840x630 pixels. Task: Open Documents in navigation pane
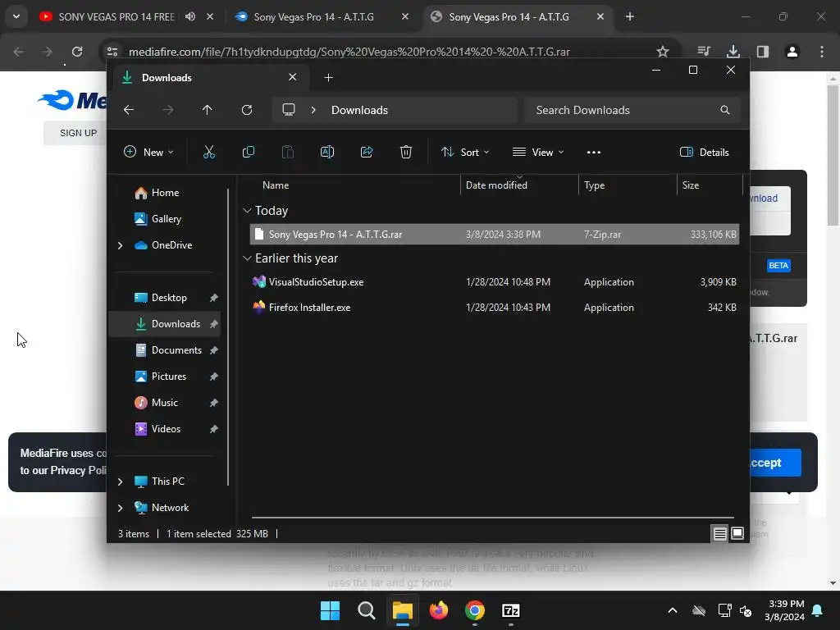point(176,350)
